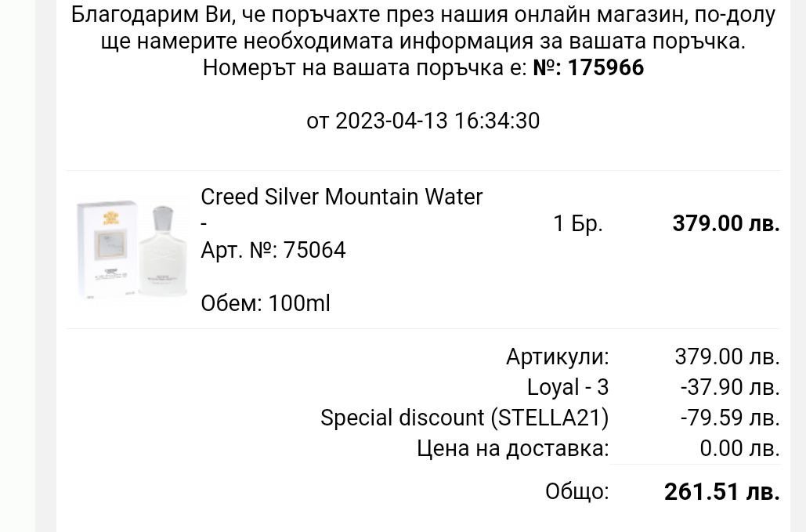This screenshot has height=532, width=806.
Task: Click the bold product price 379.00 лв.
Action: [x=726, y=223]
